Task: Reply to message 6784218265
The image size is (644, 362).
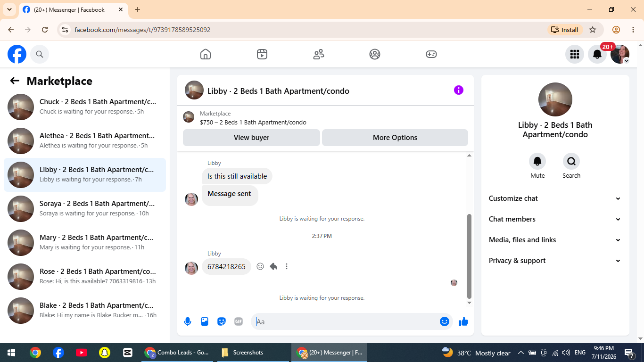Action: [273, 266]
